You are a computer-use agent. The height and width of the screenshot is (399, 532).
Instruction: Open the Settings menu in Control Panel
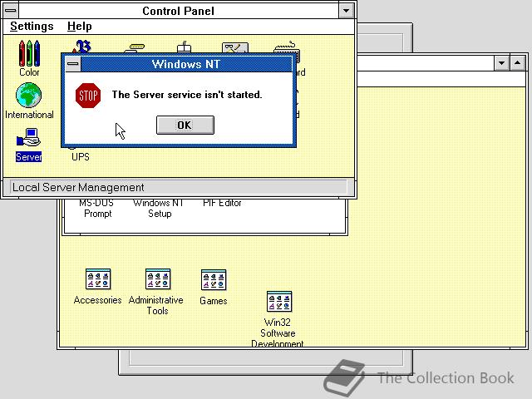coord(32,26)
